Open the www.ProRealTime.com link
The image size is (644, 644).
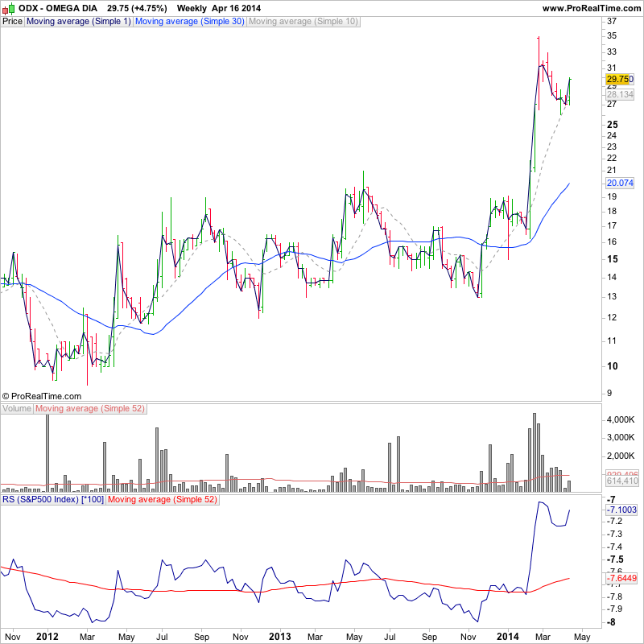click(x=592, y=8)
